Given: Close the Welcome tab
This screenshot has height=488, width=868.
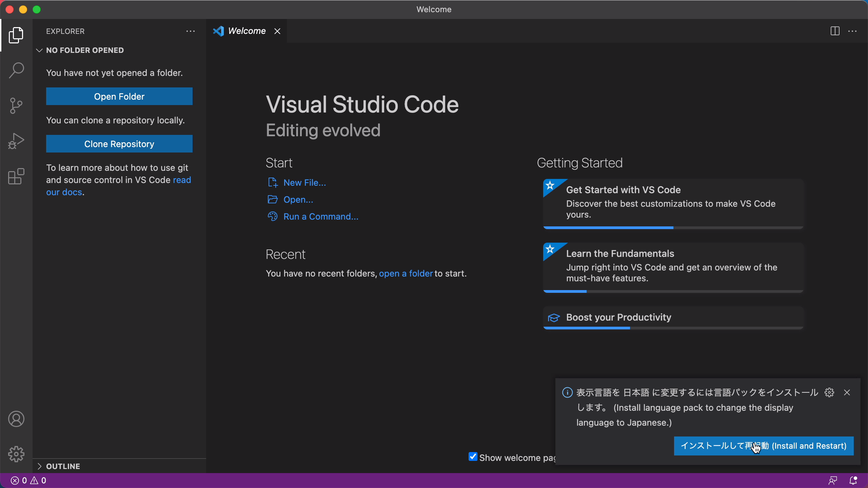Looking at the screenshot, I should [277, 31].
